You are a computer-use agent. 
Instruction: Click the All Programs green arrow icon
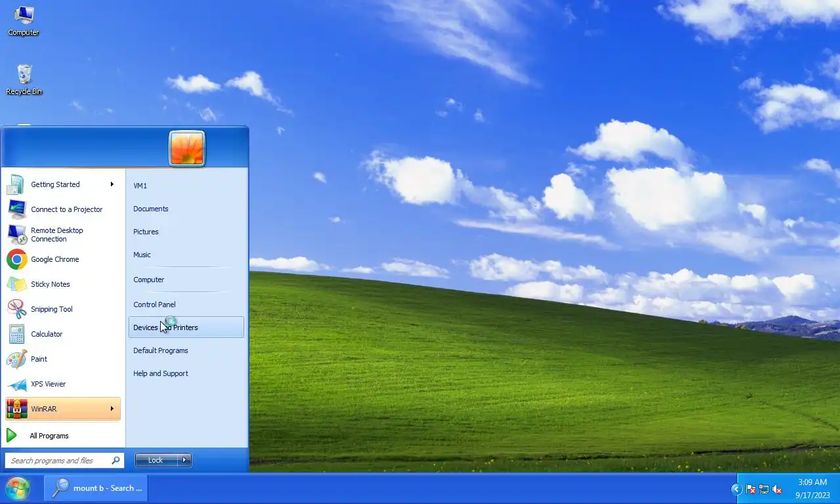tap(11, 435)
